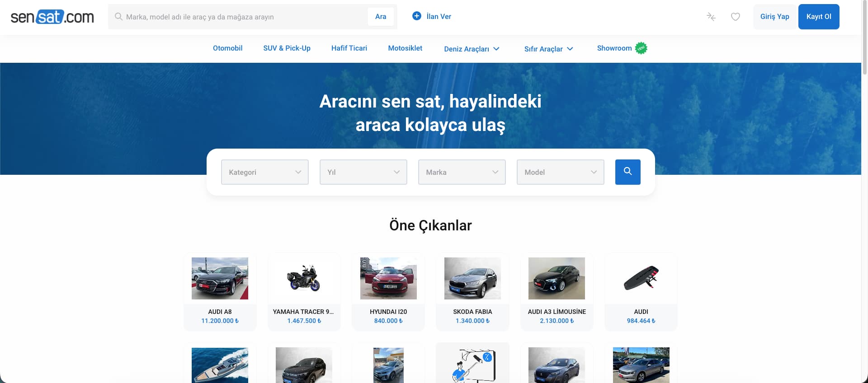Viewport: 868px width, 383px height.
Task: Click the 1.340.000 ₺ price
Action: [472, 321]
